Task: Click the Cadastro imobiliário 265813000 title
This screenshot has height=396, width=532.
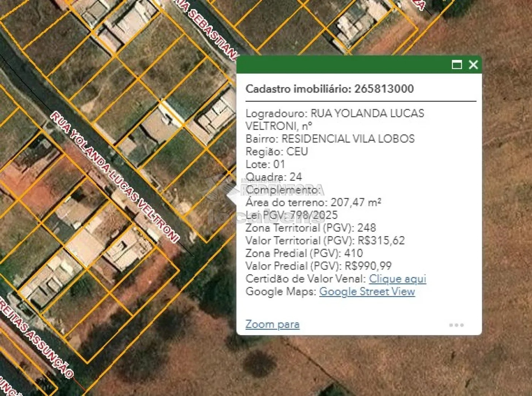Action: coord(329,89)
